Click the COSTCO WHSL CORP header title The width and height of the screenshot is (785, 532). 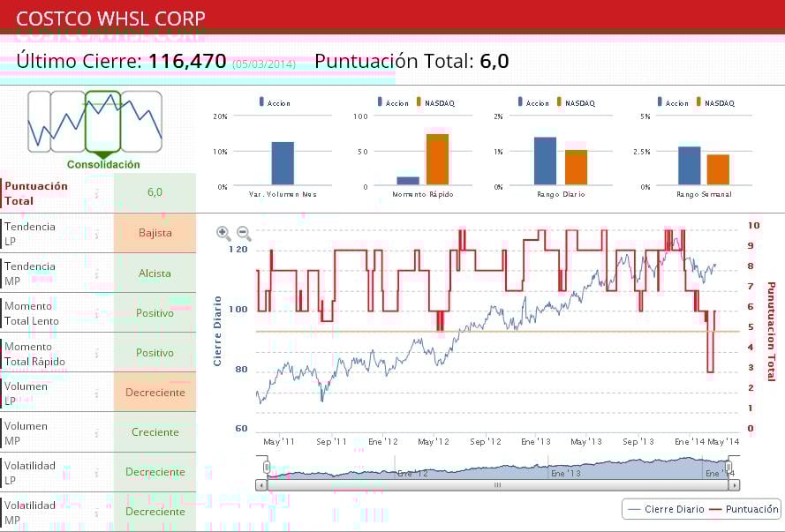pyautogui.click(x=110, y=19)
